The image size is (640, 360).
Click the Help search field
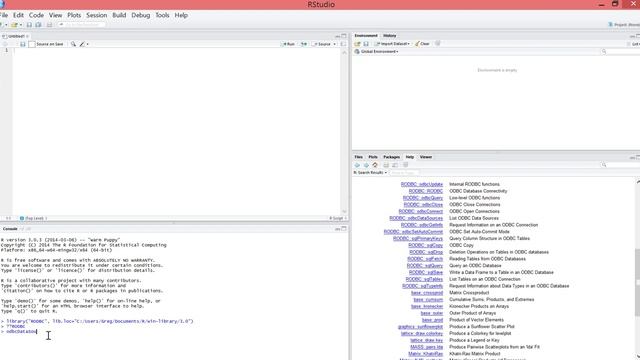click(x=620, y=165)
